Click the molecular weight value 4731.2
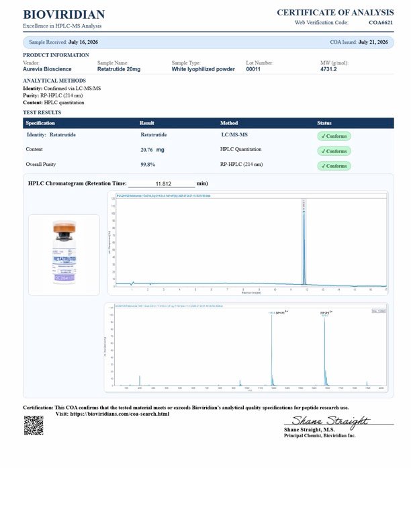The image size is (411, 532). (x=328, y=69)
